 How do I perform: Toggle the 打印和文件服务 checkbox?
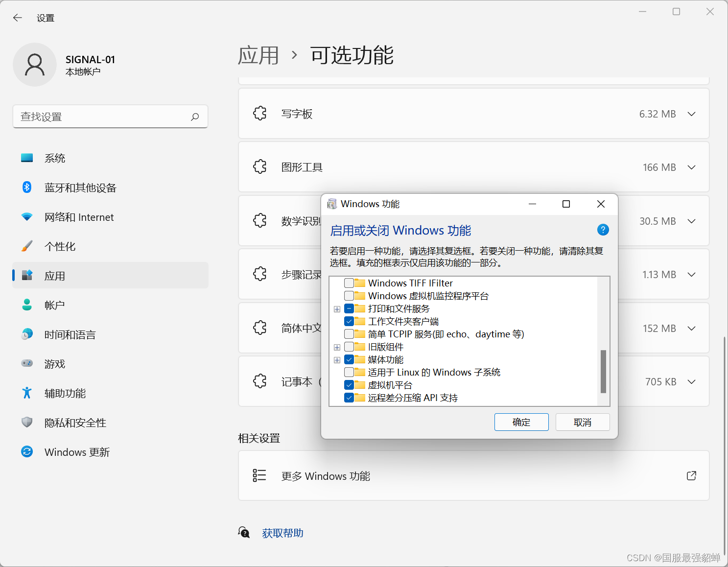[349, 308]
